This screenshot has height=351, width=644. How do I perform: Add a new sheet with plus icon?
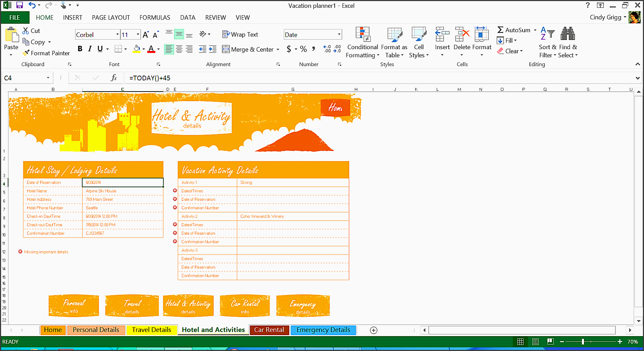coord(374,330)
